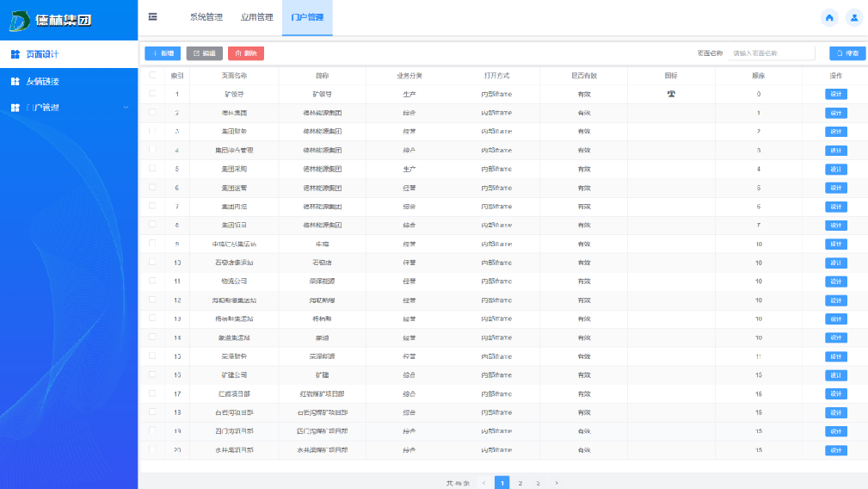Click the blue 新增 add button
Screen dimensions: 868x489
tap(163, 53)
